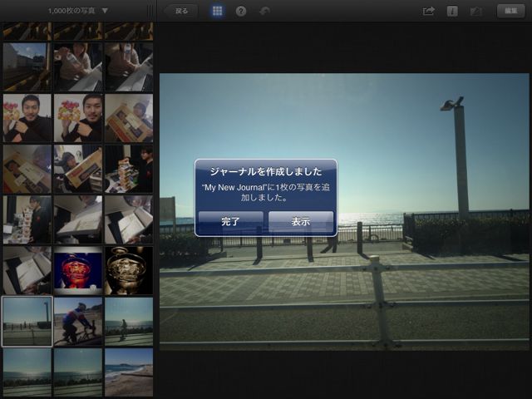Viewport: 532px width, 399px height.
Task: Open the share arrow icon
Action: click(x=429, y=11)
